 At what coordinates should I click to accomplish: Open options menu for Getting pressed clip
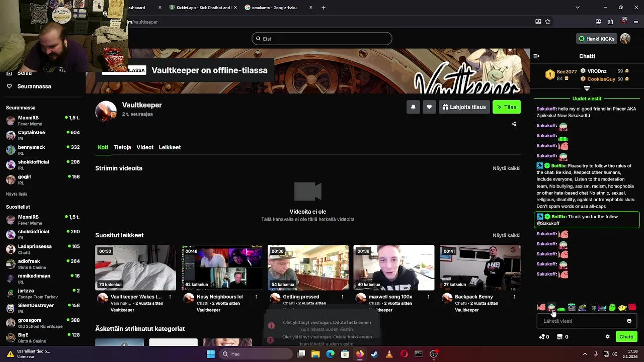342,297
